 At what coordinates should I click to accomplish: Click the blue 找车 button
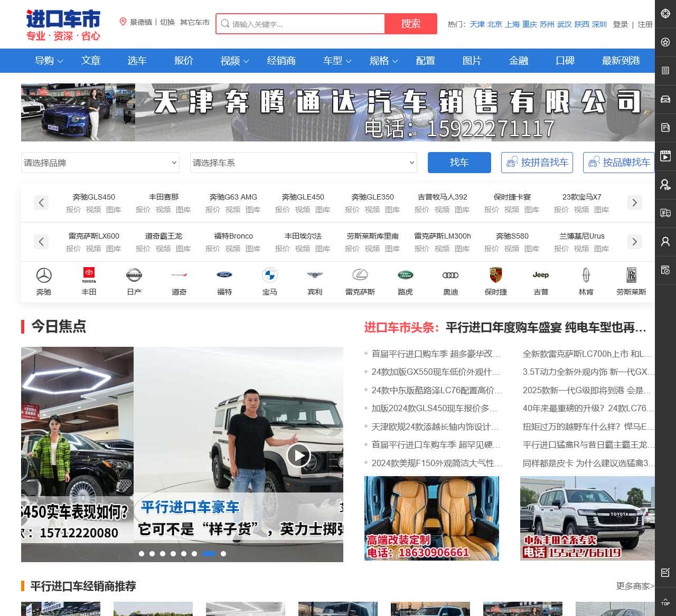(459, 163)
